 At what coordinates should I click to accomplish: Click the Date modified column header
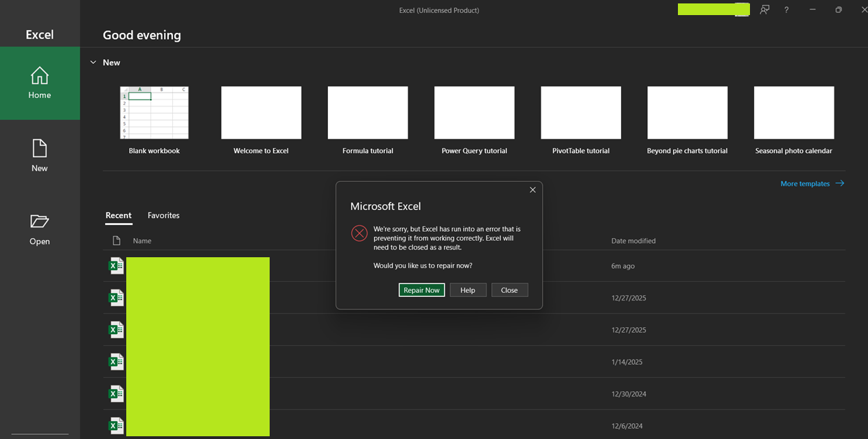(633, 241)
